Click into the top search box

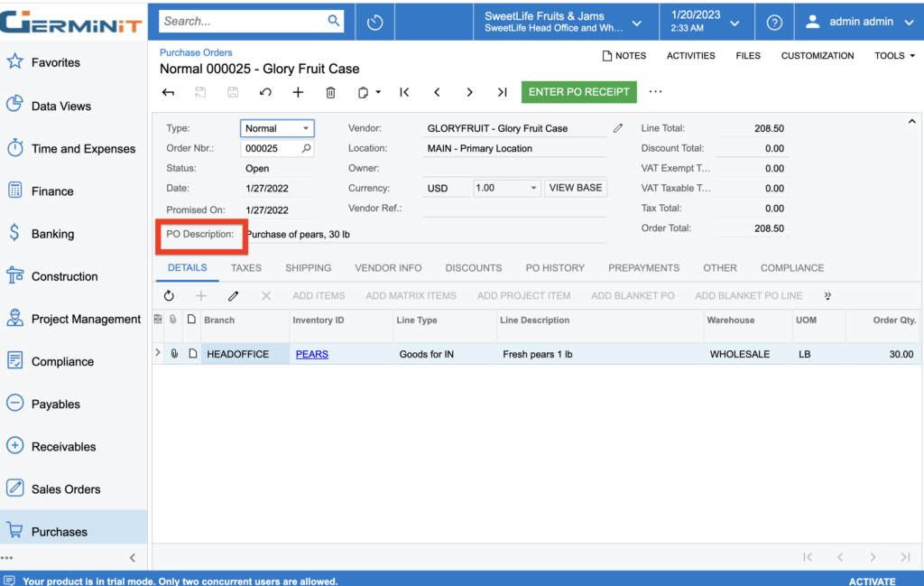(x=244, y=21)
